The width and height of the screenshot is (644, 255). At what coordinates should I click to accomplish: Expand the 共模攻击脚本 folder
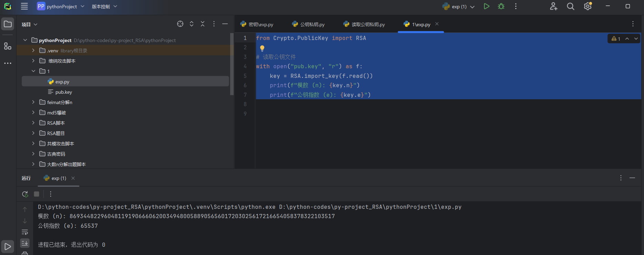[33, 144]
